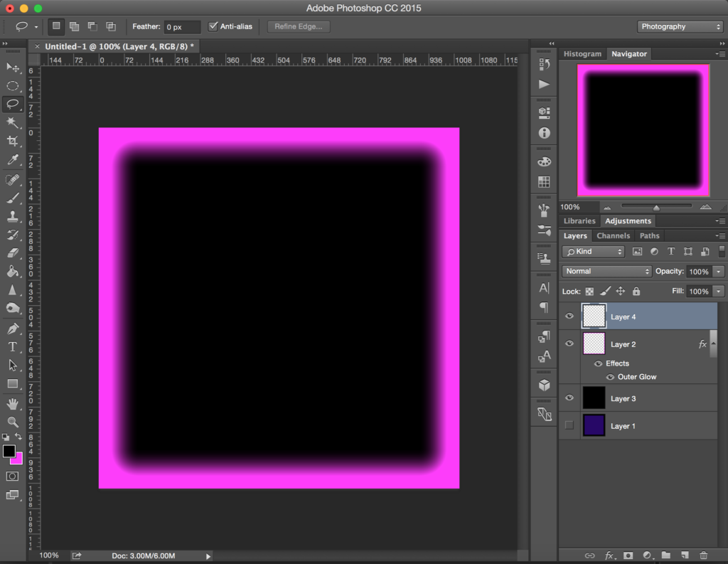Hide Layer 4 visibility

569,316
